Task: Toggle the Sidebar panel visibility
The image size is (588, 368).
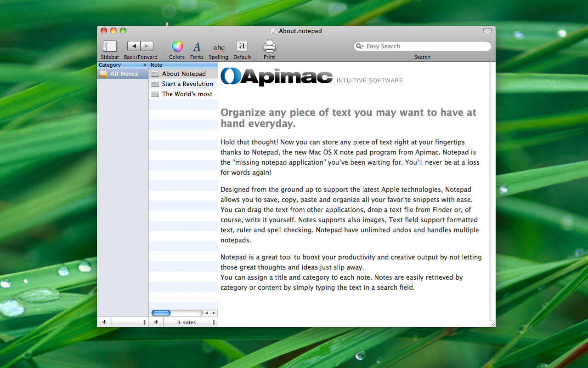Action: click(x=109, y=46)
